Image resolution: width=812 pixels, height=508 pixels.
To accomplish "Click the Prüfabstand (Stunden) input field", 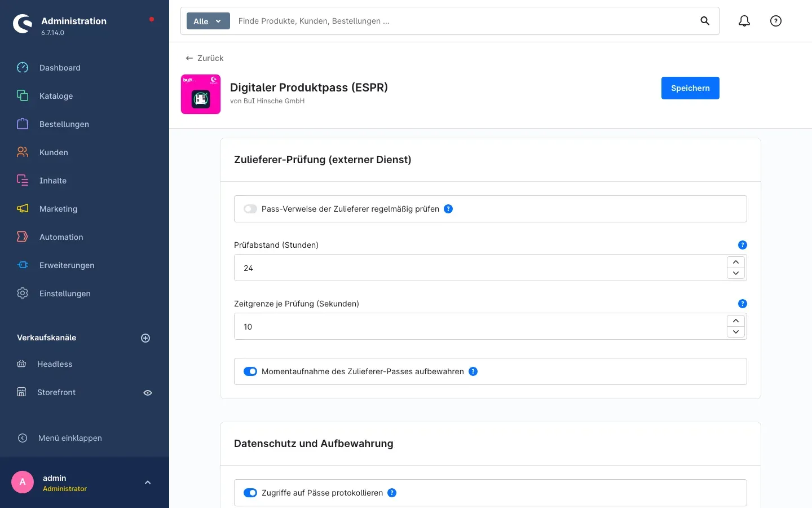I will pos(480,268).
